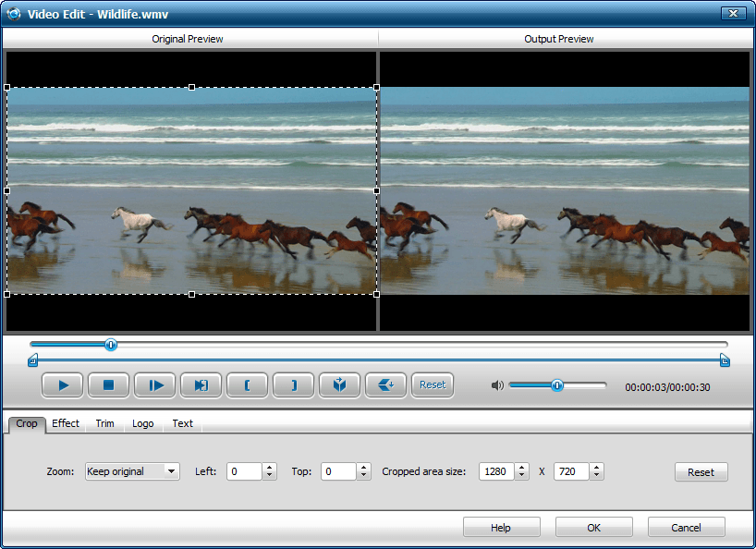Image resolution: width=756 pixels, height=549 pixels.
Task: Click the volume slider handle
Action: (557, 385)
